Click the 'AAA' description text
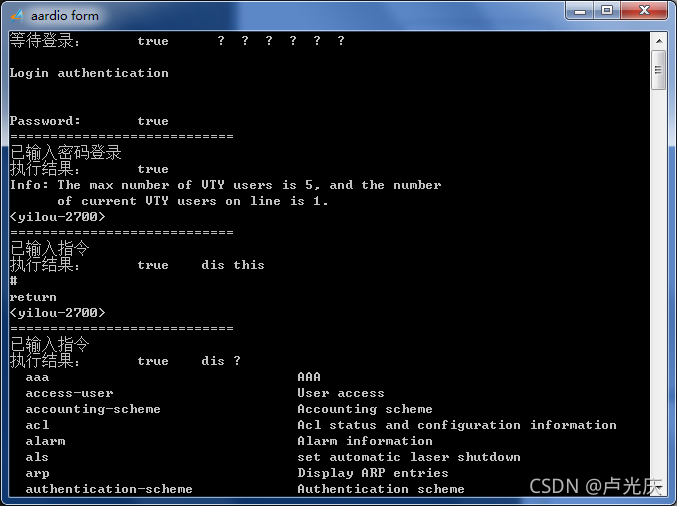 pyautogui.click(x=309, y=377)
